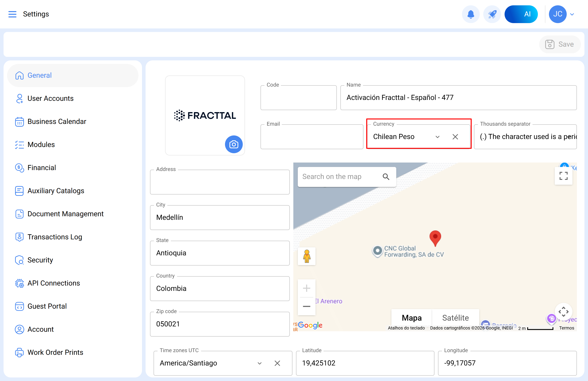Viewport: 588px width, 381px height.
Task: Clear the Chilean Peso currency selection
Action: pyautogui.click(x=455, y=137)
